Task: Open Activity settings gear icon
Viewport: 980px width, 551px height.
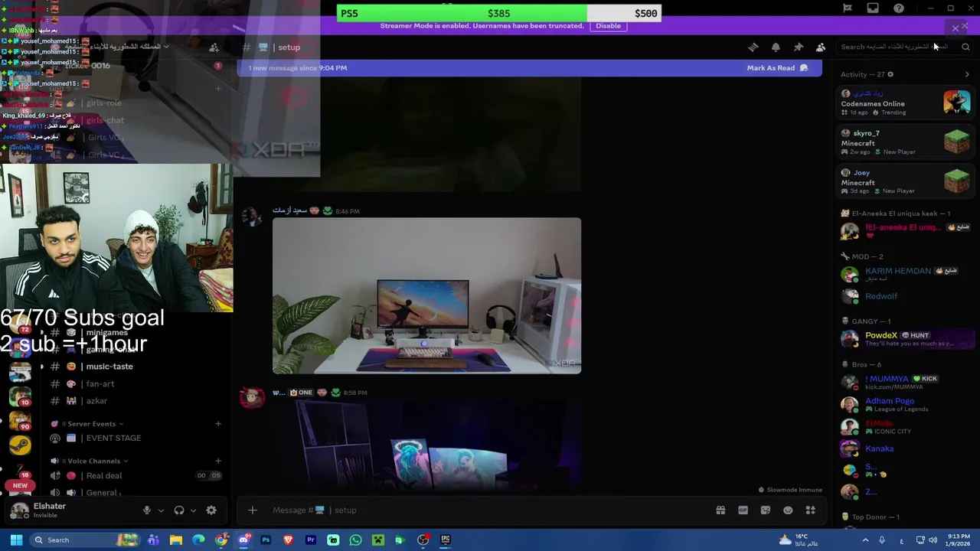Action: tap(890, 74)
